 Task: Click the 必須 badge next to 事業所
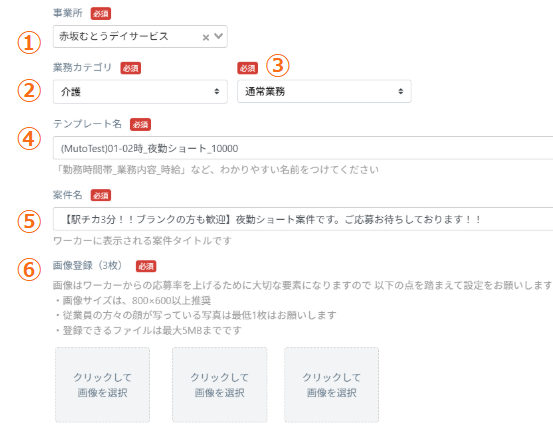pos(101,13)
